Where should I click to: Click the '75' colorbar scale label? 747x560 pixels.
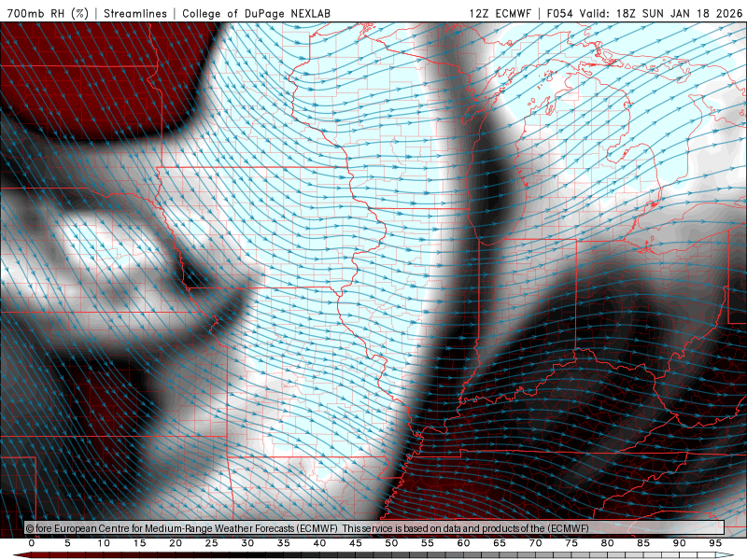click(x=571, y=543)
